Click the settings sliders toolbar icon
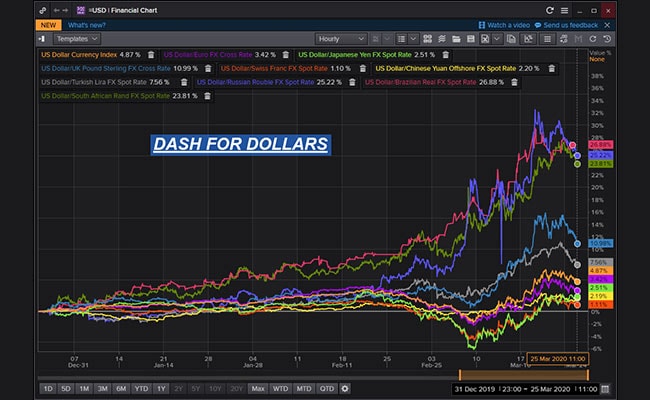 point(563,39)
